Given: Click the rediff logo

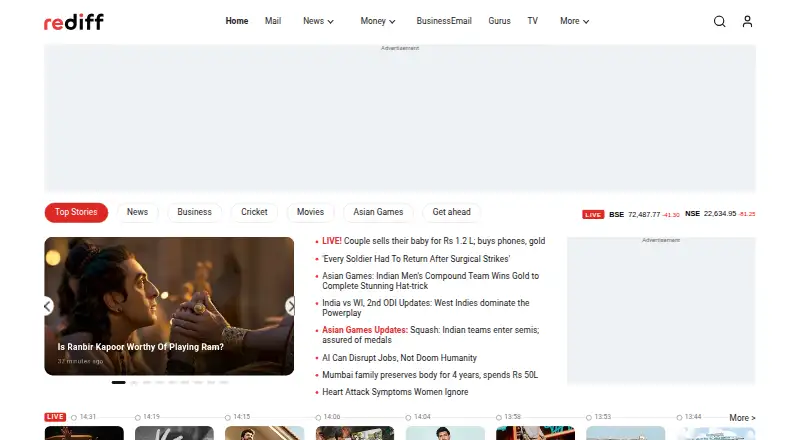Looking at the screenshot, I should tap(74, 22).
